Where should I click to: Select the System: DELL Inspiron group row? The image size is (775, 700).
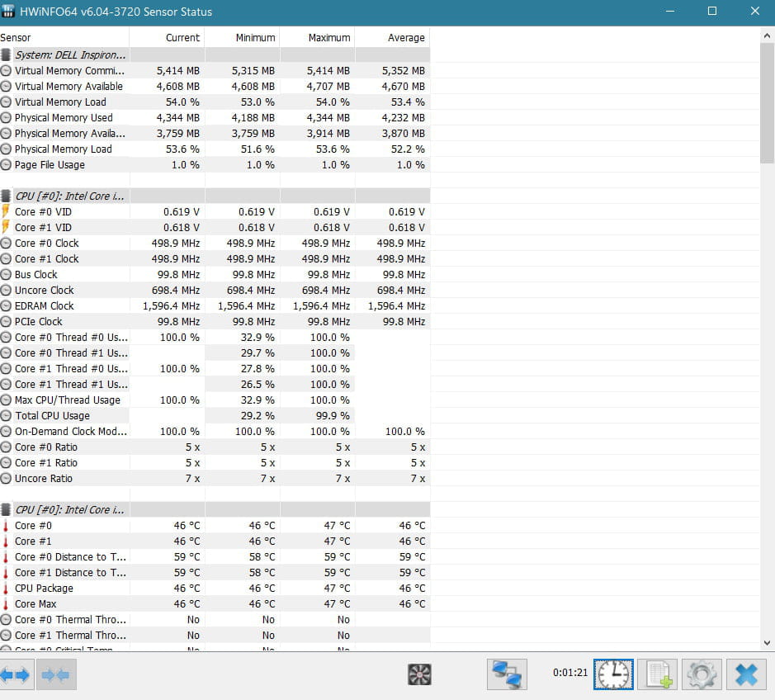pos(215,54)
